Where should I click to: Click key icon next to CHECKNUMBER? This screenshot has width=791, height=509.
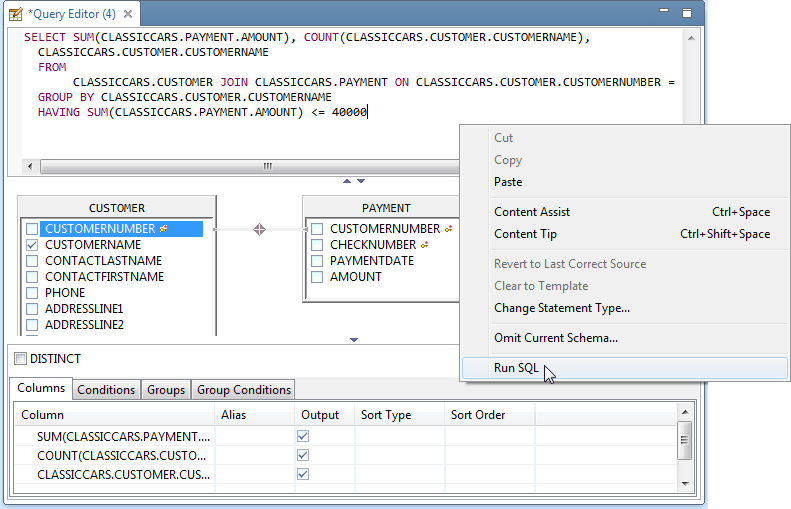click(x=425, y=245)
